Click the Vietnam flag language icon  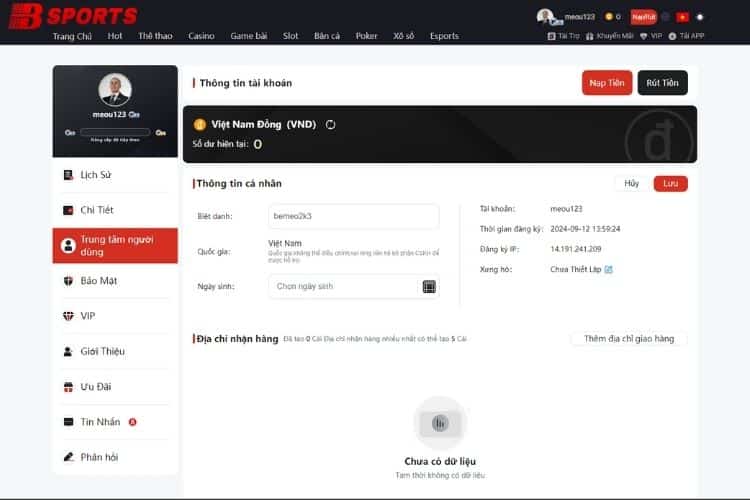point(682,17)
